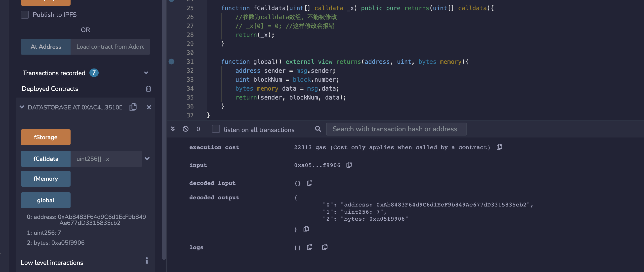644x272 pixels.
Task: Enable Publish to IPFS checkbox
Action: click(25, 15)
